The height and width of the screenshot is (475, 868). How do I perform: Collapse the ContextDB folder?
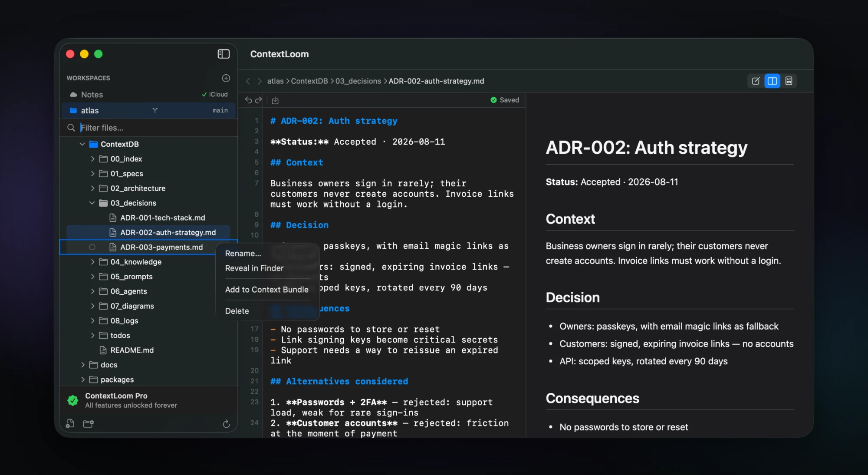[x=82, y=144]
